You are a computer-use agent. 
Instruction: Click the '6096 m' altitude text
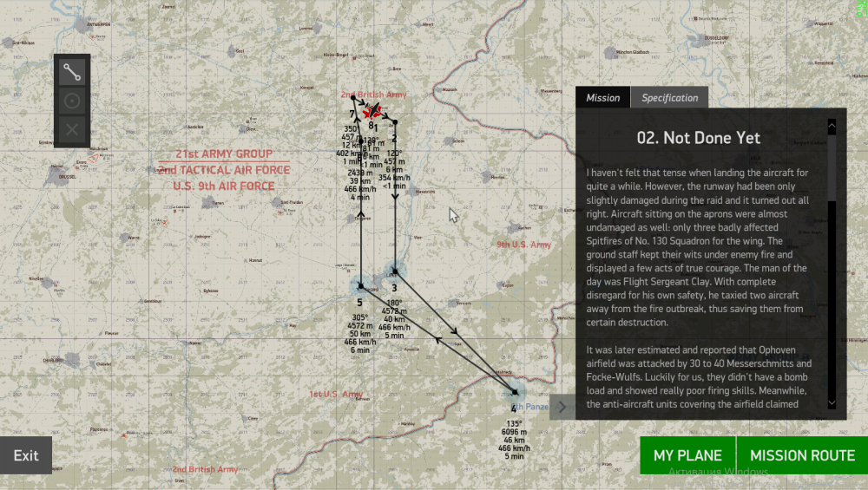[514, 432]
